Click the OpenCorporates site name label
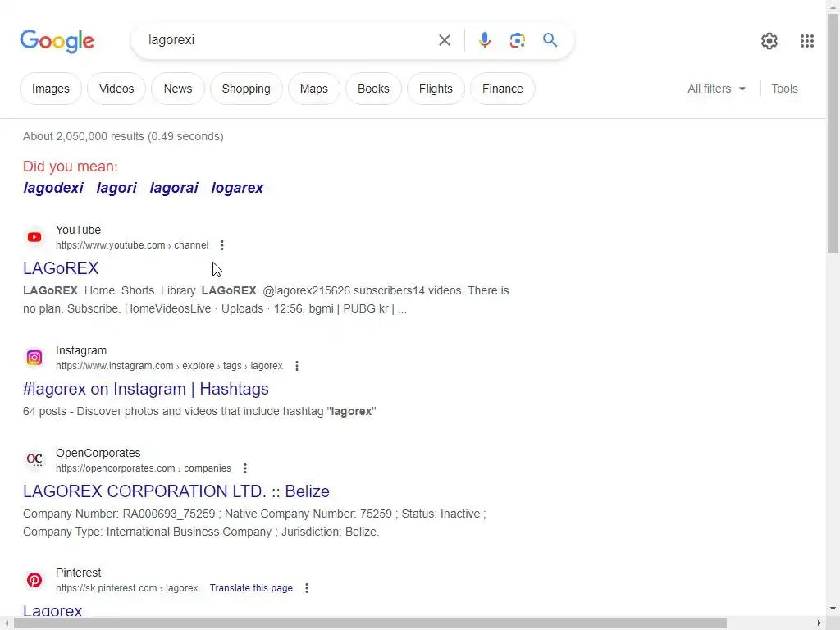Image resolution: width=840 pixels, height=630 pixels. click(x=98, y=453)
